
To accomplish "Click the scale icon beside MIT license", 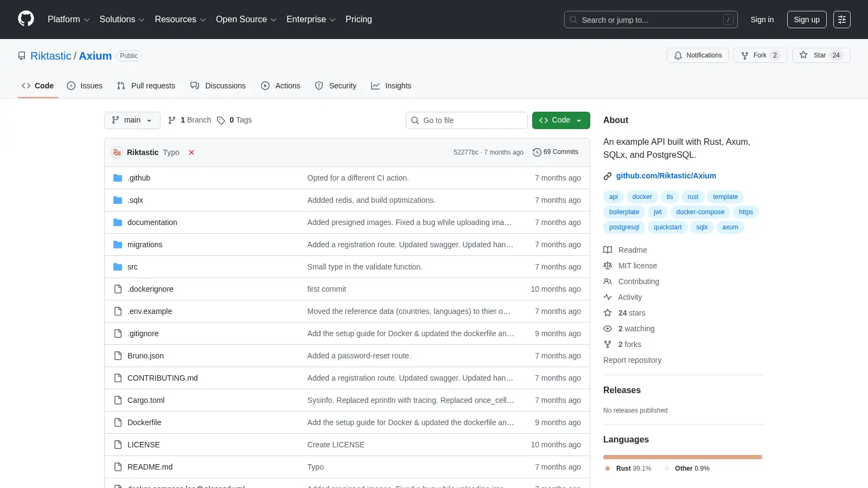I will (x=608, y=266).
